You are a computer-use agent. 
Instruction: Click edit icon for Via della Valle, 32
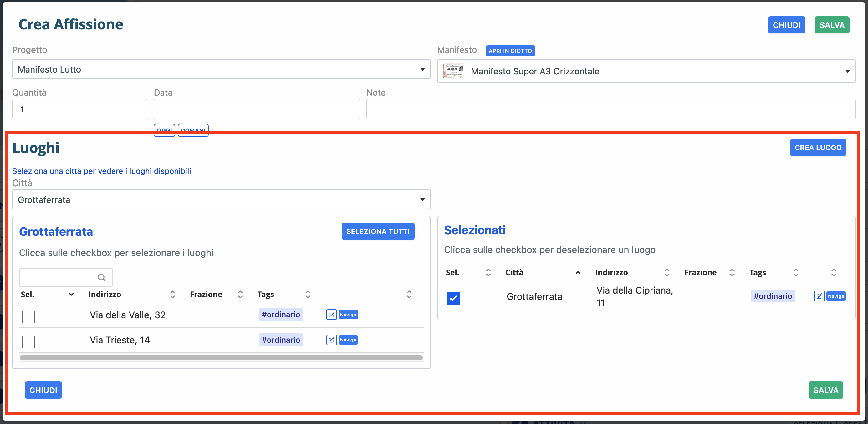(331, 315)
